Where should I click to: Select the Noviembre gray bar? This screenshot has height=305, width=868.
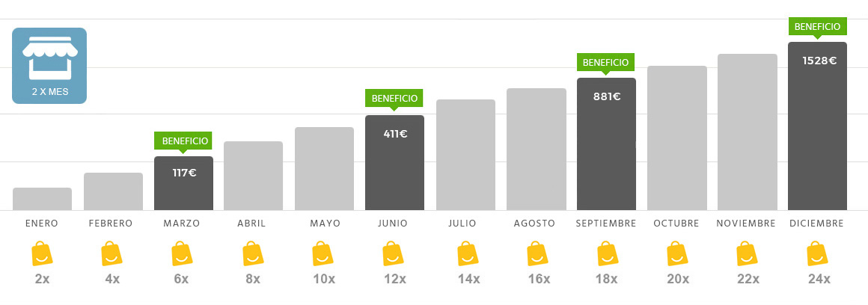click(x=748, y=132)
